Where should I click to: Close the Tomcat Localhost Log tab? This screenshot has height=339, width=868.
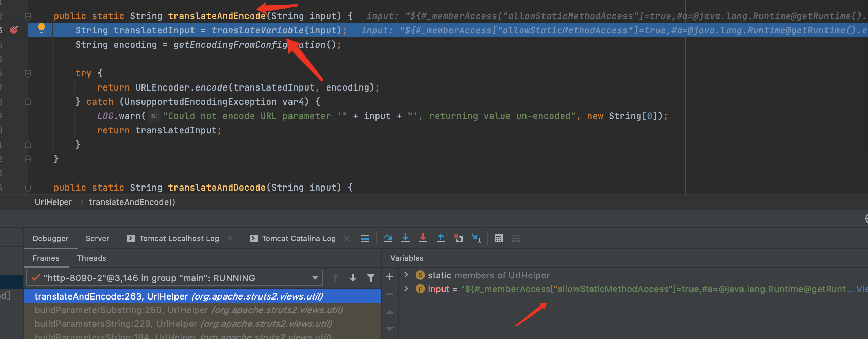(x=230, y=238)
